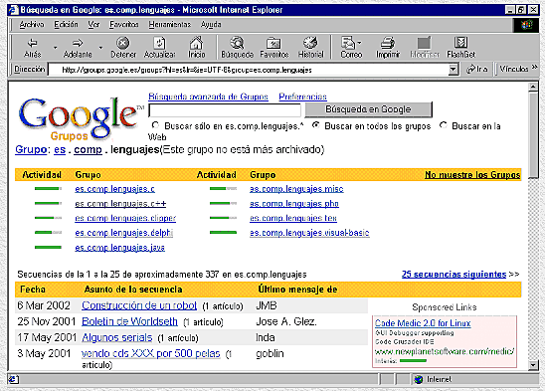The height and width of the screenshot is (392, 545).
Task: Go home with the Inicio icon
Action: point(196,43)
